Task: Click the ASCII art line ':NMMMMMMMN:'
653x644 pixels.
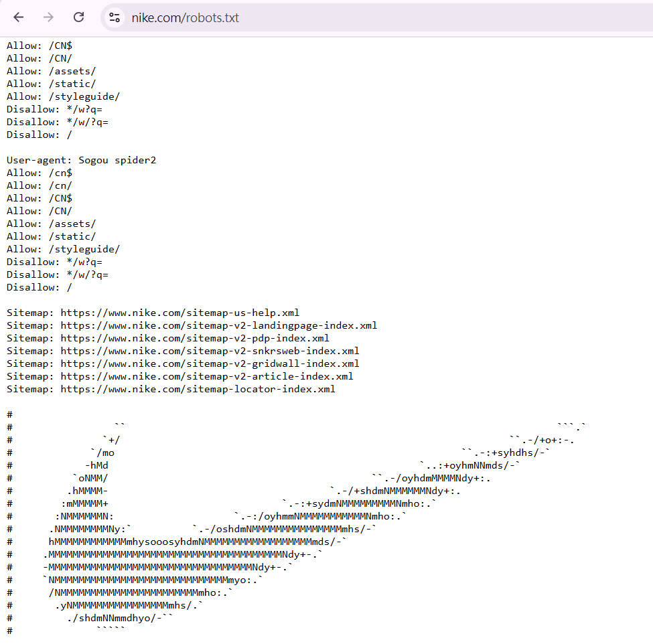Action: [x=84, y=516]
